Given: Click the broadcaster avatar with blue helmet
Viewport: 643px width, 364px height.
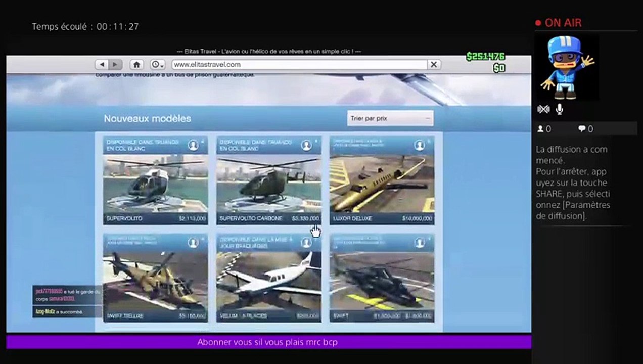Looking at the screenshot, I should click(567, 67).
